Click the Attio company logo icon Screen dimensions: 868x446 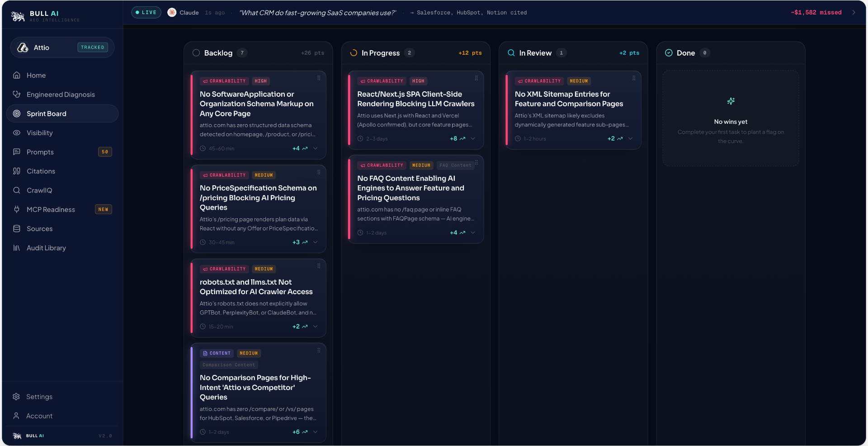(x=23, y=47)
